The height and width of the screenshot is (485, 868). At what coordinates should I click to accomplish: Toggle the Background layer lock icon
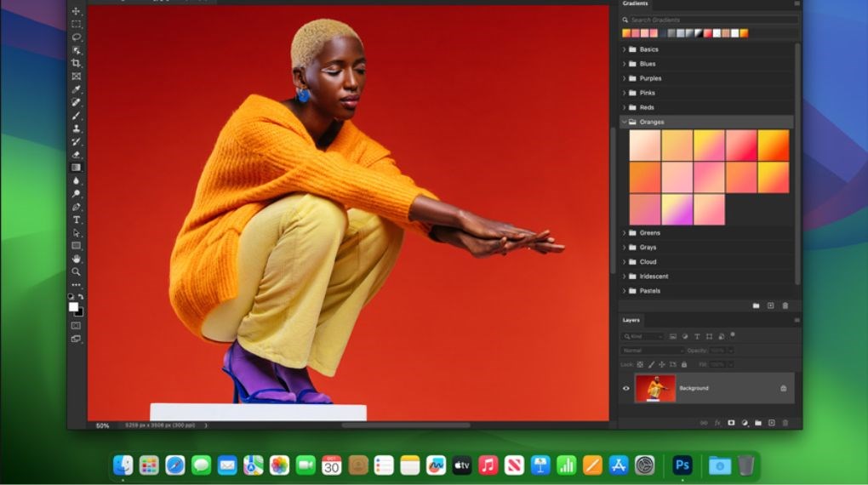click(x=783, y=388)
